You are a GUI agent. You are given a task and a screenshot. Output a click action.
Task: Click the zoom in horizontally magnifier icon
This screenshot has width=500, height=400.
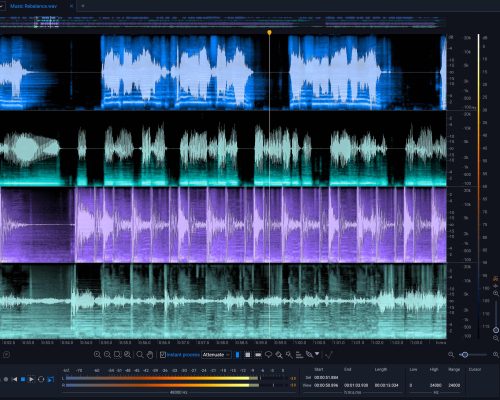pos(97,355)
